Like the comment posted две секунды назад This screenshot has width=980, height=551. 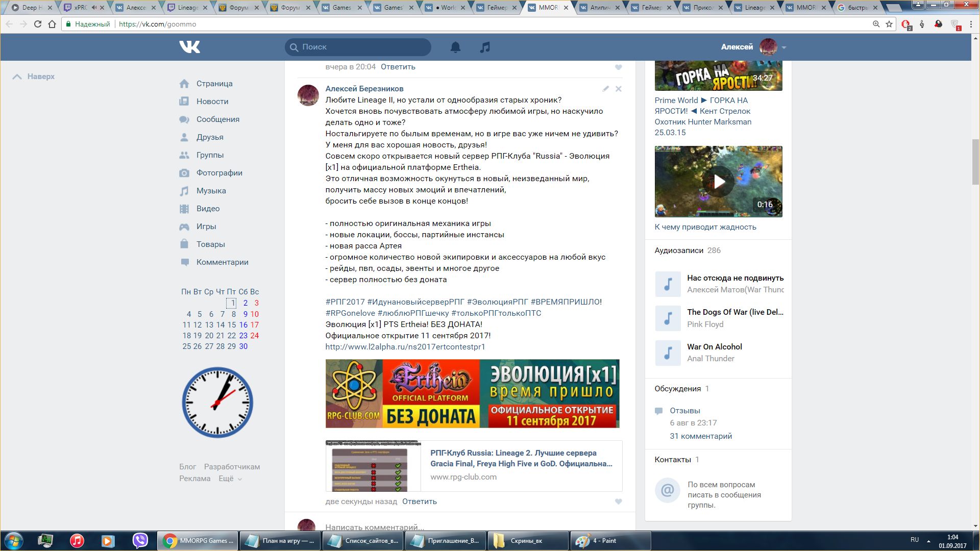point(618,502)
